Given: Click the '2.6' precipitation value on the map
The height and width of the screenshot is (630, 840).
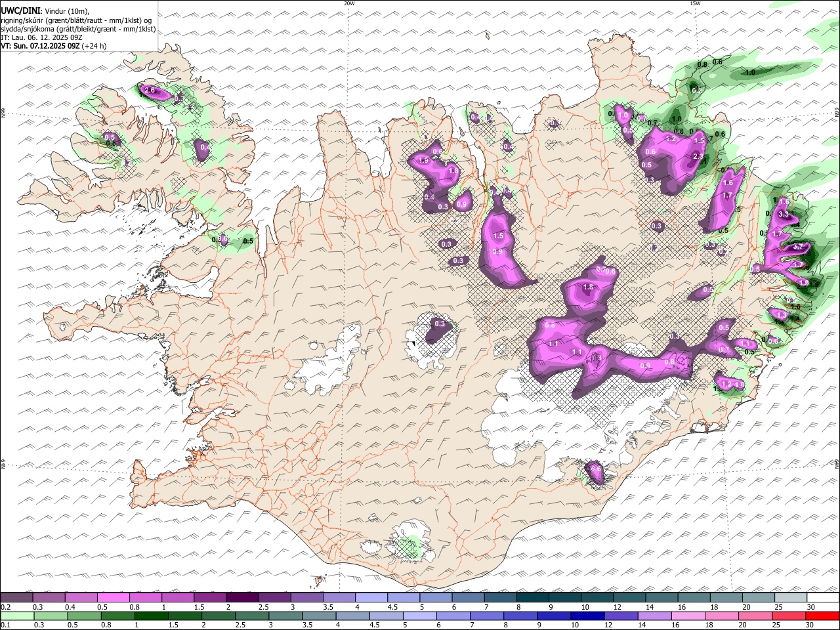Looking at the screenshot, I should coord(149,91).
